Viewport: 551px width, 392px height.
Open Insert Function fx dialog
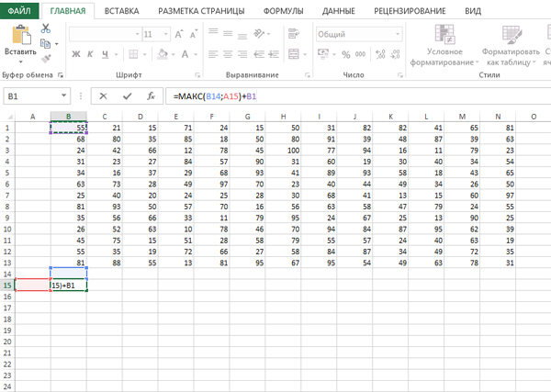coord(149,95)
